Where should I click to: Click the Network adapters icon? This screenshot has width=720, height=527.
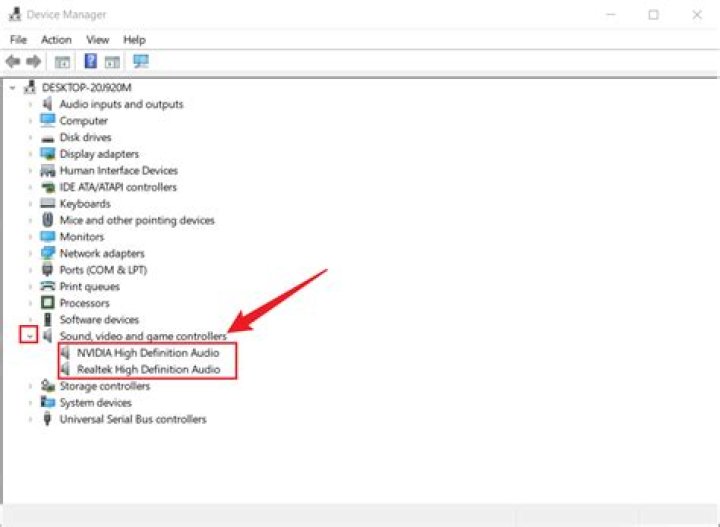[x=47, y=254]
